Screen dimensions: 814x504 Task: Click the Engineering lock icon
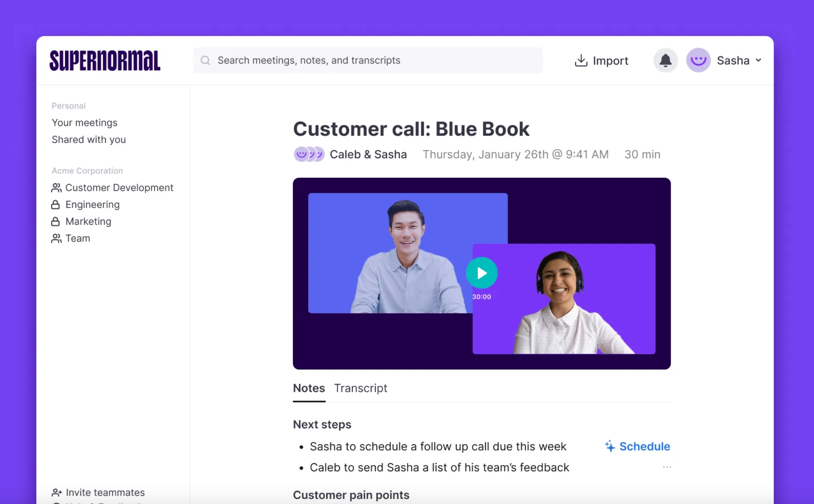[x=55, y=205]
